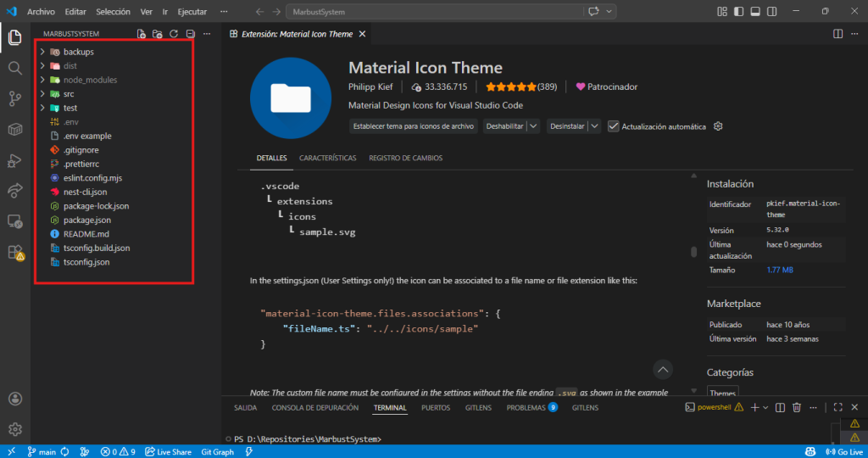Open the Ejecutar menu
Viewport: 868px width, 458px height.
pos(192,12)
